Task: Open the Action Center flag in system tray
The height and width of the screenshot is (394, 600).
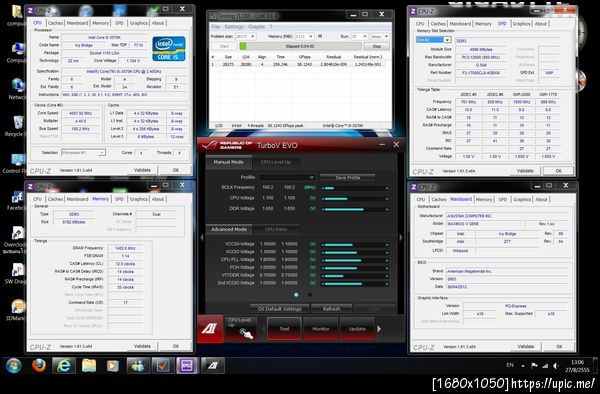Action: point(534,366)
